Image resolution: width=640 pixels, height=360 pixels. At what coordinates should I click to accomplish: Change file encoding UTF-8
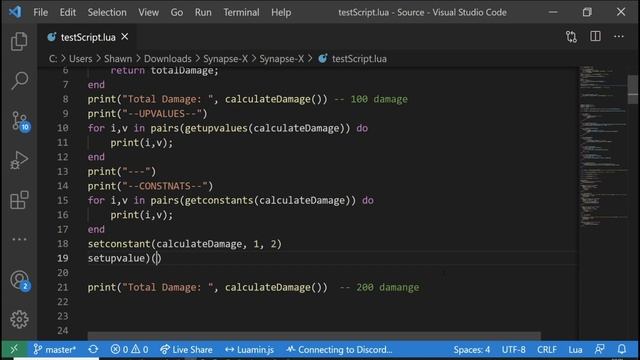coord(513,349)
